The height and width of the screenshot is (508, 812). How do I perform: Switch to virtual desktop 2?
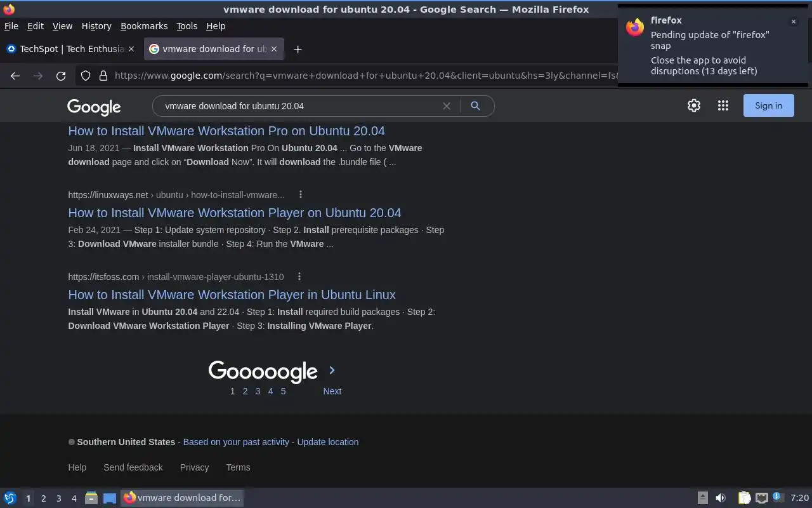(x=43, y=498)
